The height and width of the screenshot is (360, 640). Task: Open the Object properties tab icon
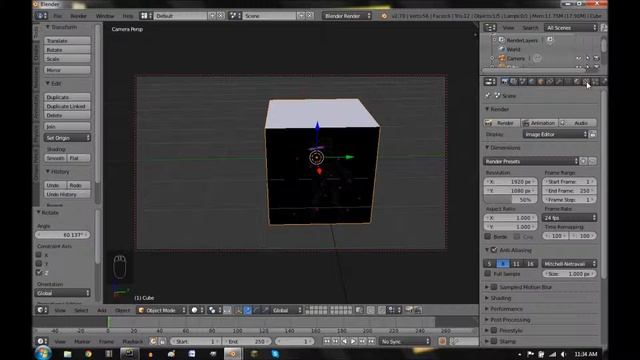point(541,82)
